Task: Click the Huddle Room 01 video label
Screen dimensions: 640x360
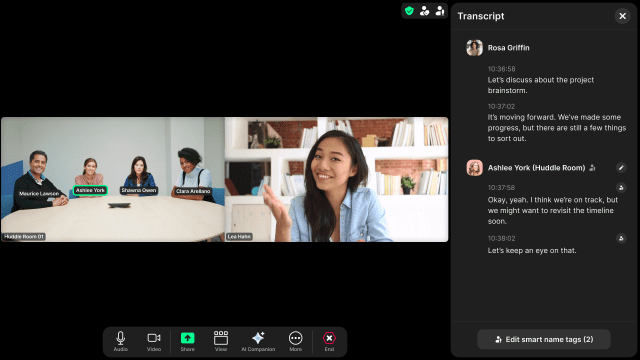Action: tap(24, 237)
